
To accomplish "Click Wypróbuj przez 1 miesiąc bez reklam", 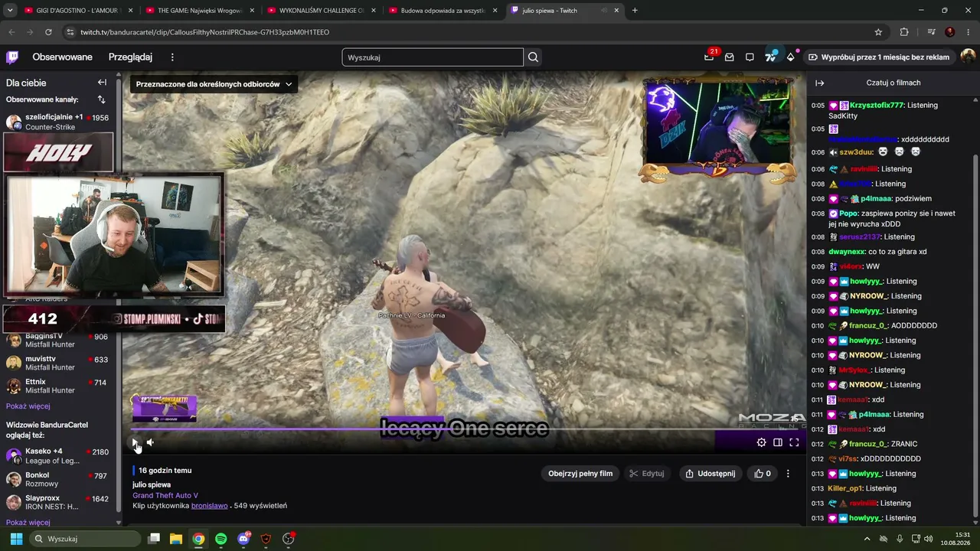I will tap(878, 57).
